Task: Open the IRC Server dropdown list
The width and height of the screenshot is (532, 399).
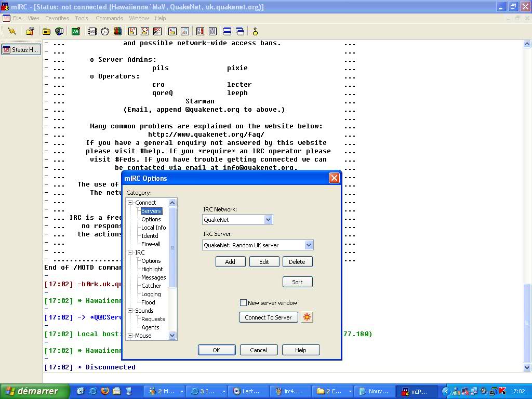Action: coord(309,245)
